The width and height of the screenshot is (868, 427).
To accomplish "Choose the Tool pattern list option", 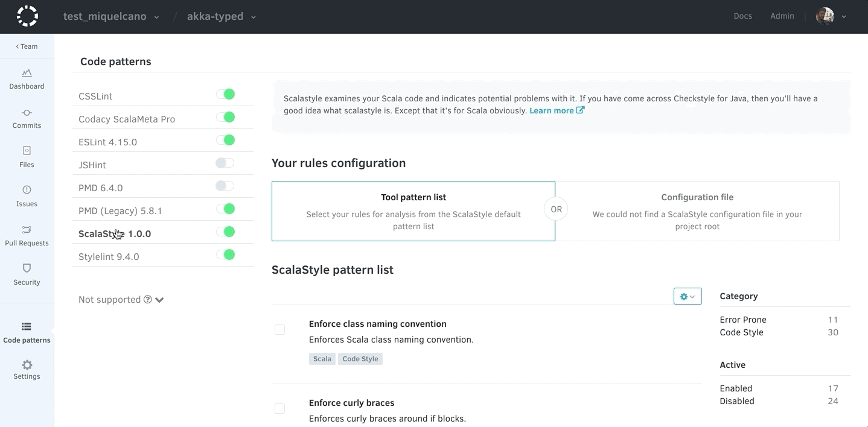I will [x=413, y=211].
